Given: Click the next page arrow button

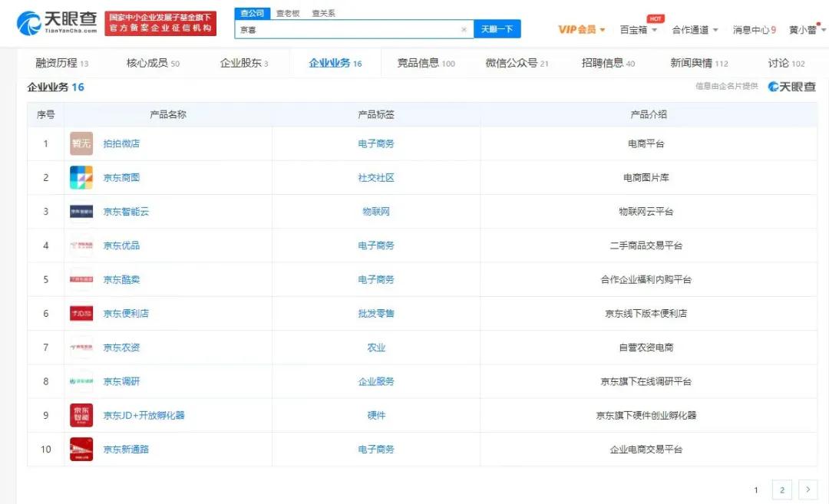Looking at the screenshot, I should tap(808, 489).
